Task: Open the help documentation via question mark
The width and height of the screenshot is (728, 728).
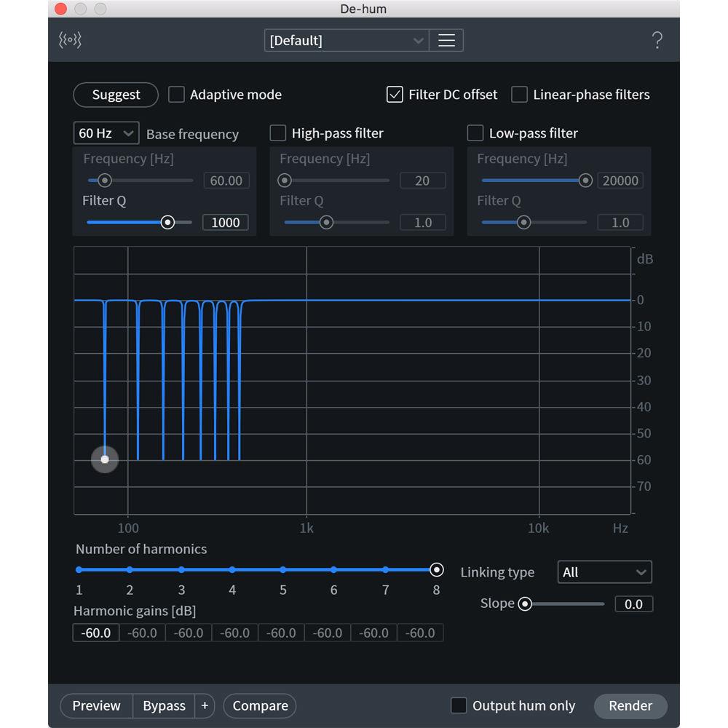Action: pos(657,40)
